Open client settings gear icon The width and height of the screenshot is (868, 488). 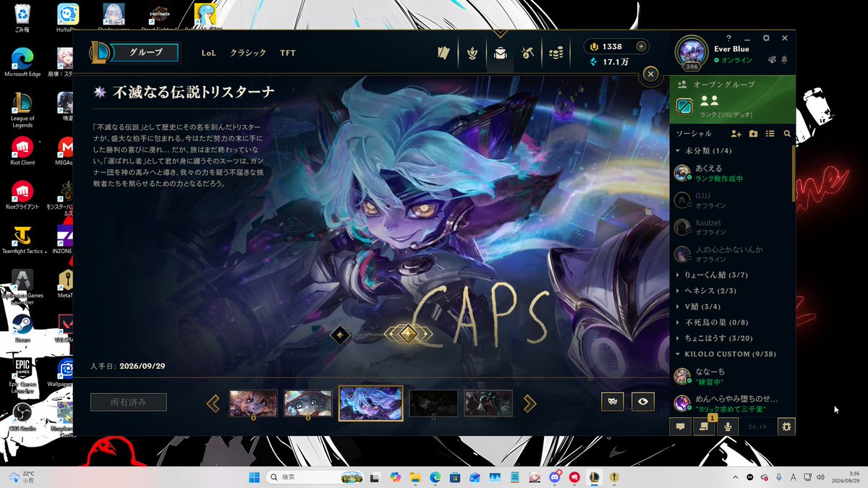tap(766, 38)
